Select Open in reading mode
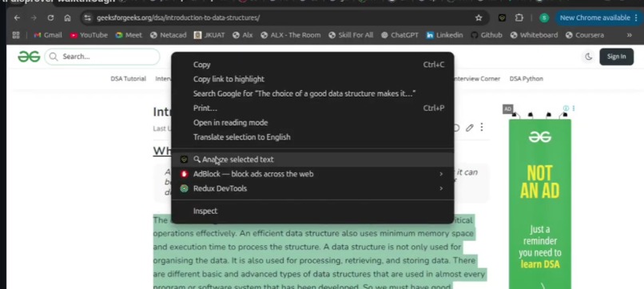This screenshot has height=289, width=644. tap(312, 123)
